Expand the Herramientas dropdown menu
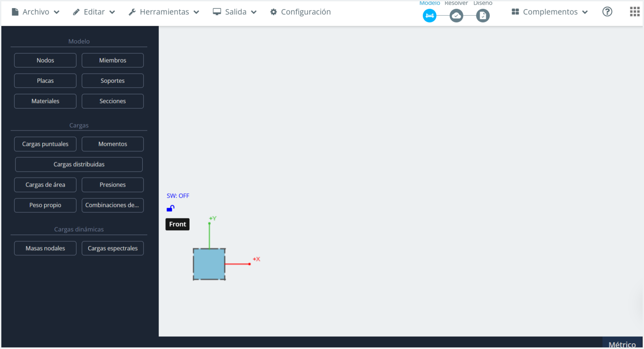 164,12
